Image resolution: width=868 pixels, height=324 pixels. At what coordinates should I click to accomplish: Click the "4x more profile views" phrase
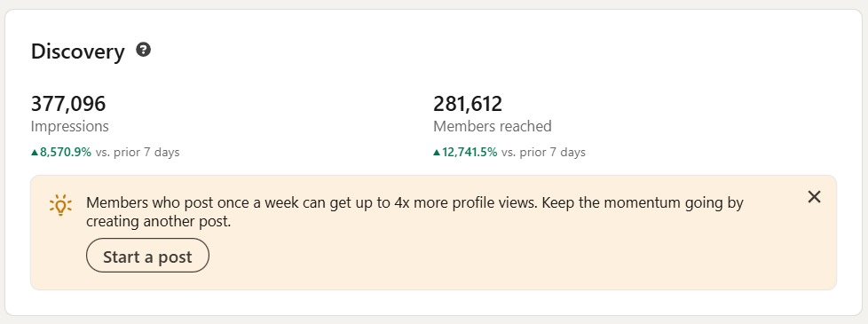click(466, 202)
